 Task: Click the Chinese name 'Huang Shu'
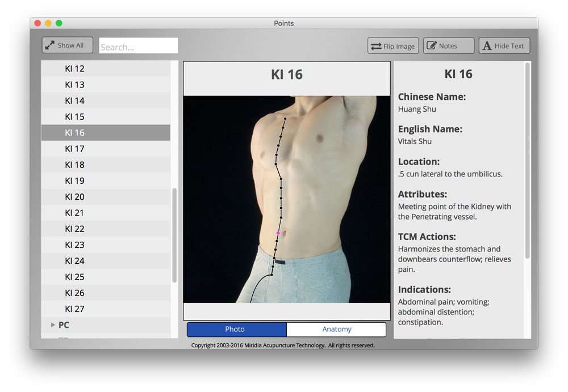[417, 109]
